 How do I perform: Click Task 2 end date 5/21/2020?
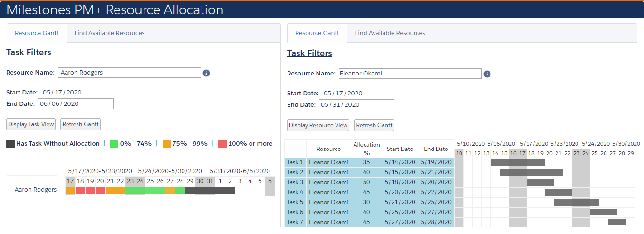pyautogui.click(x=437, y=172)
